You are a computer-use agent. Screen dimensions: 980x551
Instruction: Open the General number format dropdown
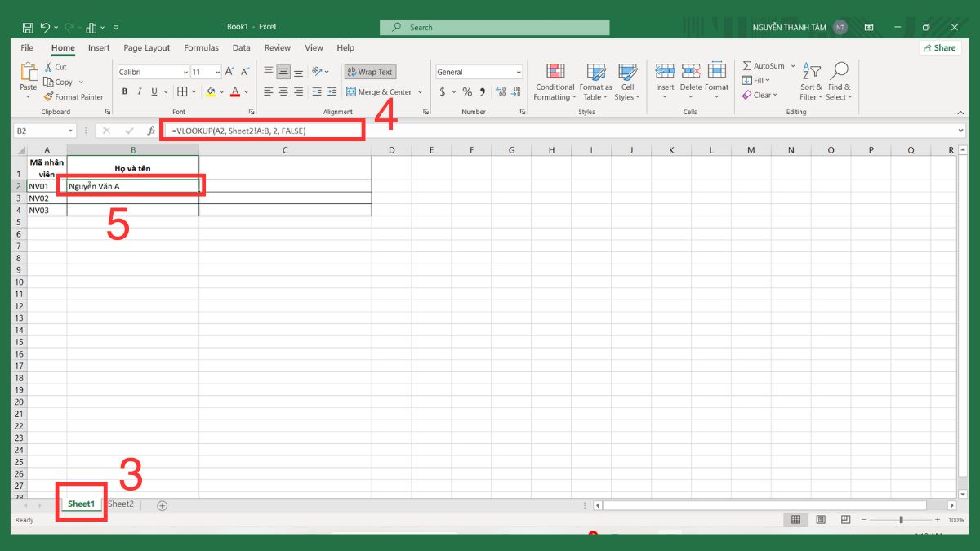[519, 73]
